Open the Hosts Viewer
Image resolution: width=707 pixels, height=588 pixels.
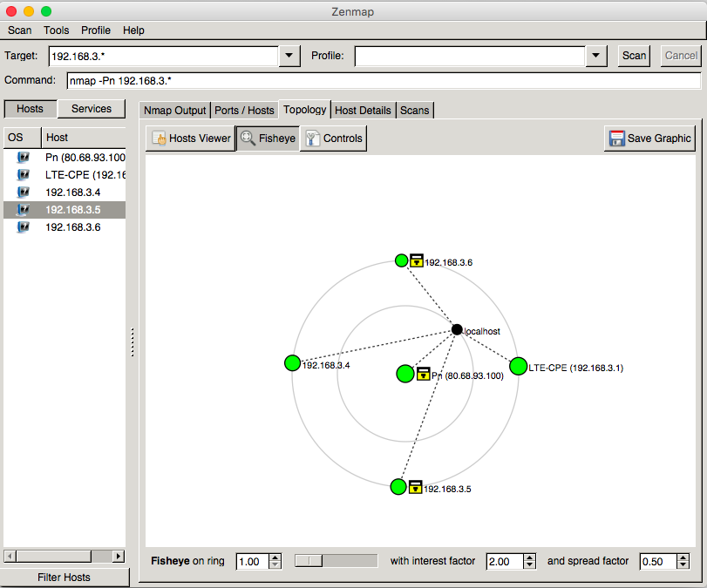tap(191, 139)
